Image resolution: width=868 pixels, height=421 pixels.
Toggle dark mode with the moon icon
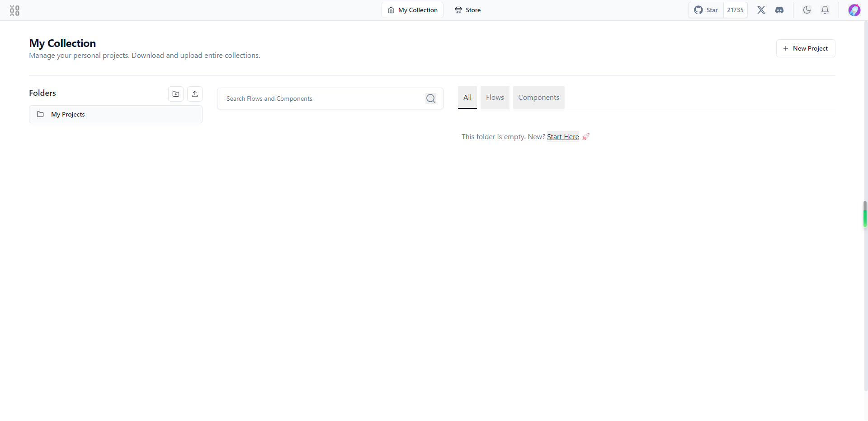pos(807,10)
